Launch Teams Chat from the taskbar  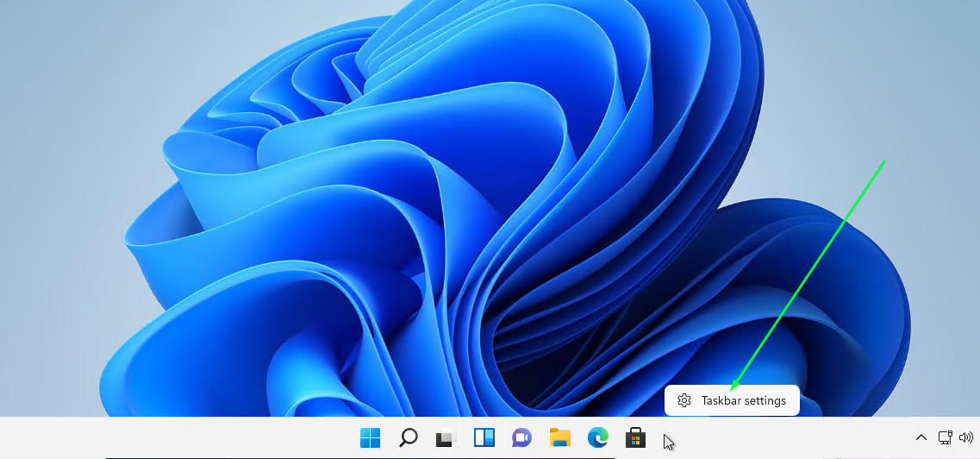pos(521,438)
